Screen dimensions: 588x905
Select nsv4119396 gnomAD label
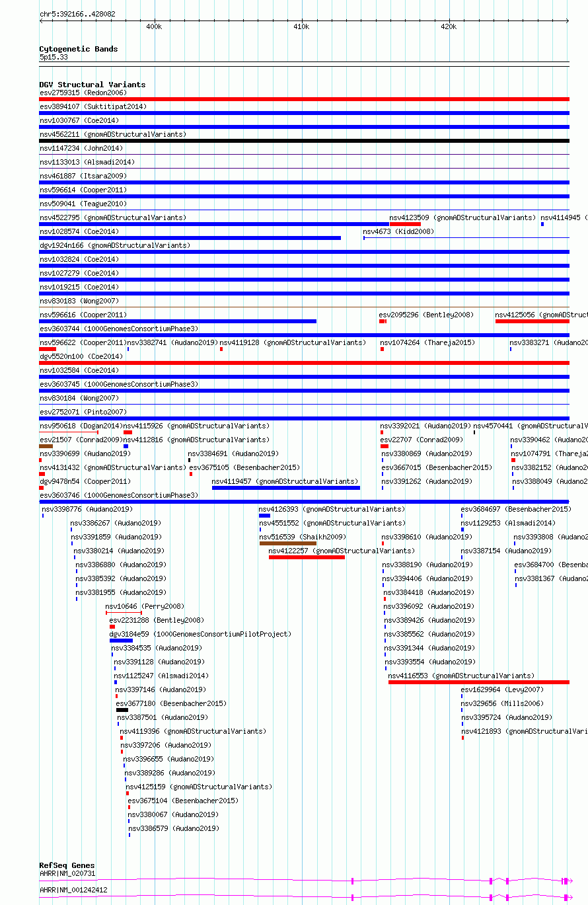[193, 731]
